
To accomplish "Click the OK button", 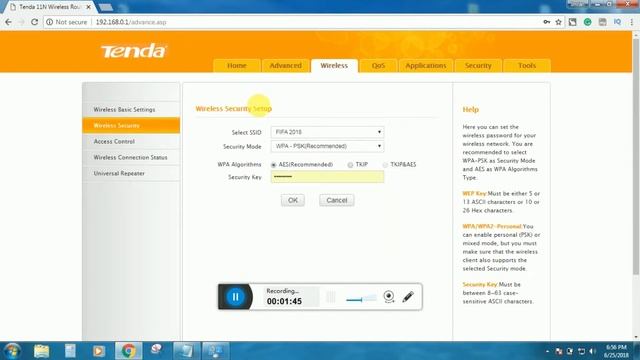I will point(293,200).
